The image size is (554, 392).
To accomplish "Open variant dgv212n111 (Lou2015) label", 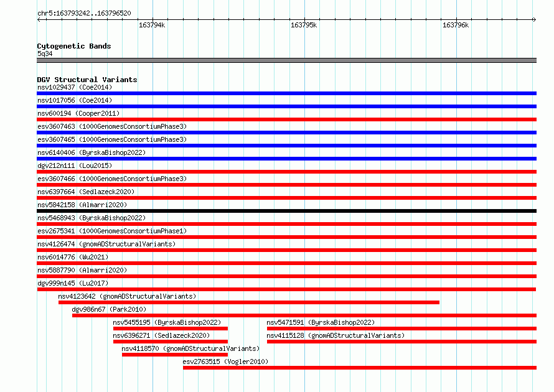I will coord(75,166).
